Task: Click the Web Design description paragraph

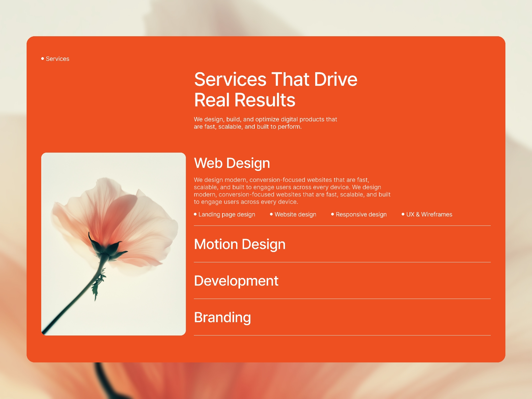Action: [x=292, y=191]
